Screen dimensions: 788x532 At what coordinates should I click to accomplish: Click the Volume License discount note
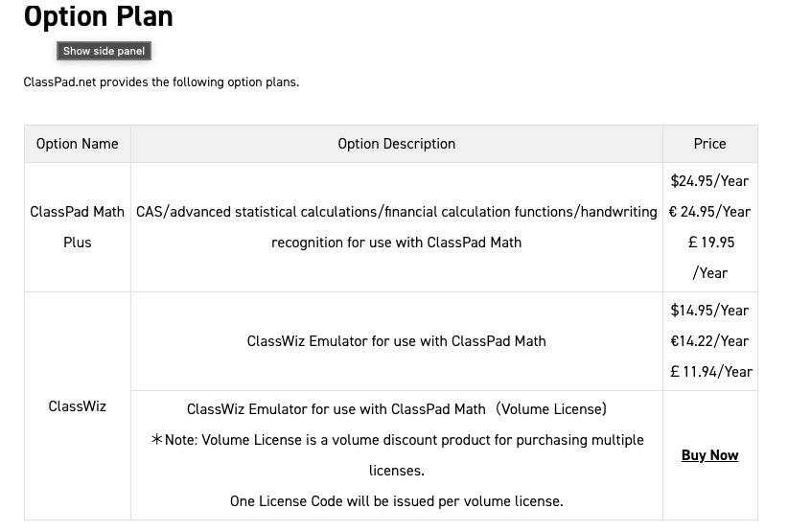396,440
